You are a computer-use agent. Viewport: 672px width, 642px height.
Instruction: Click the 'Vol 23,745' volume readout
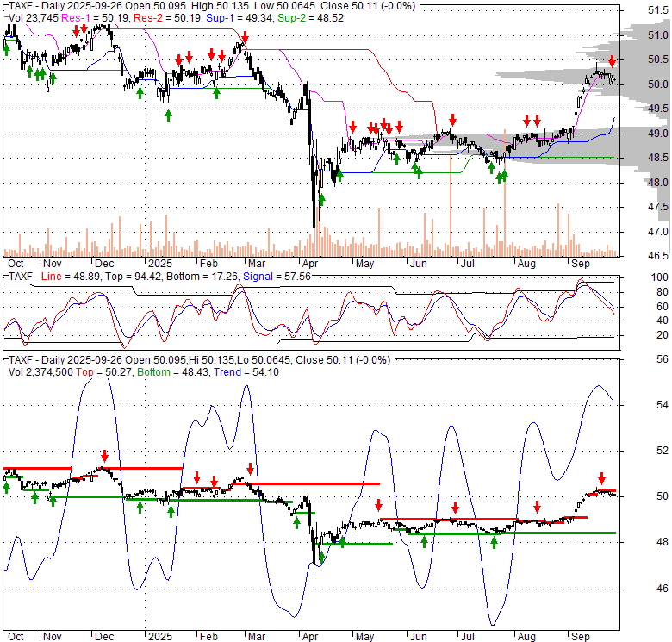click(x=34, y=18)
